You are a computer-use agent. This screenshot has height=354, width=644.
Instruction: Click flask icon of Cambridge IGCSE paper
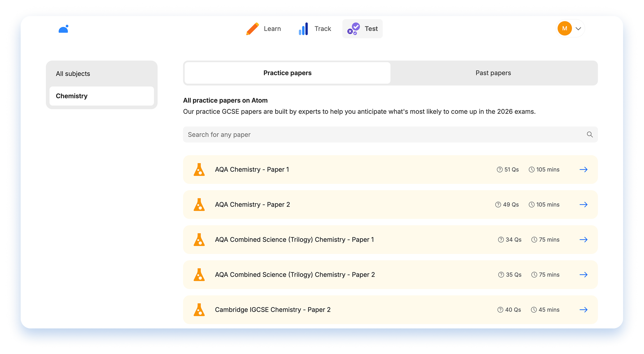click(x=199, y=310)
